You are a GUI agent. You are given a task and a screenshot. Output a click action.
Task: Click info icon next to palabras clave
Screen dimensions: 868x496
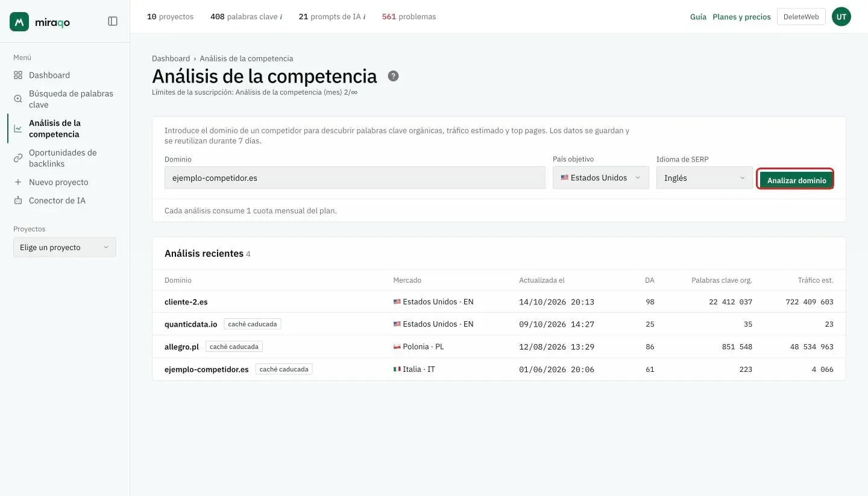[x=281, y=17]
